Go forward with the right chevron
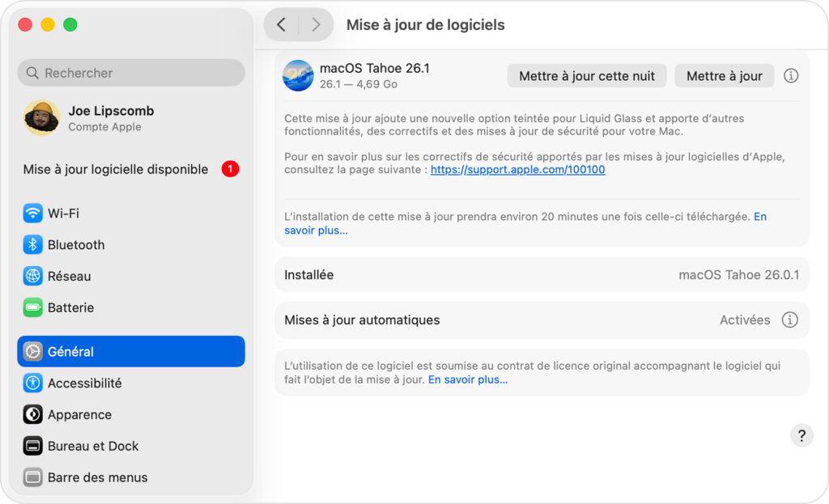Screen dimensions: 829x504 point(316,25)
